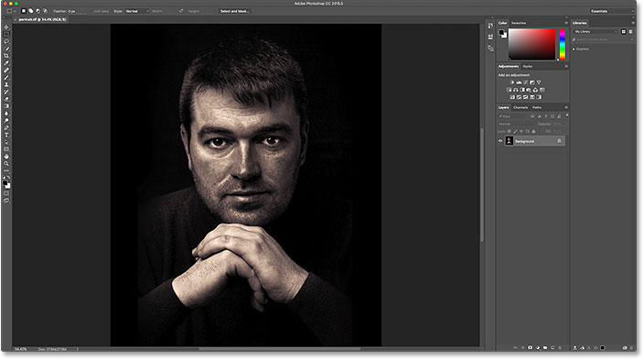Choose New Selection mode button

pyautogui.click(x=24, y=11)
